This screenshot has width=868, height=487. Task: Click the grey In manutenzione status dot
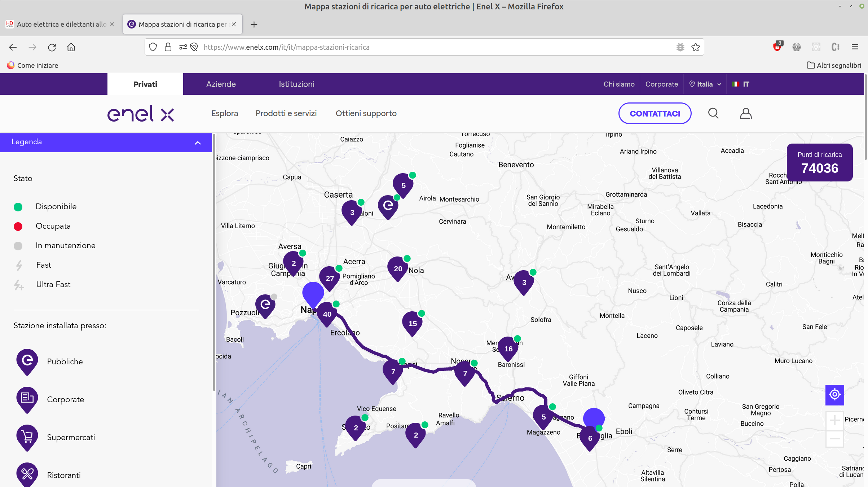(18, 246)
